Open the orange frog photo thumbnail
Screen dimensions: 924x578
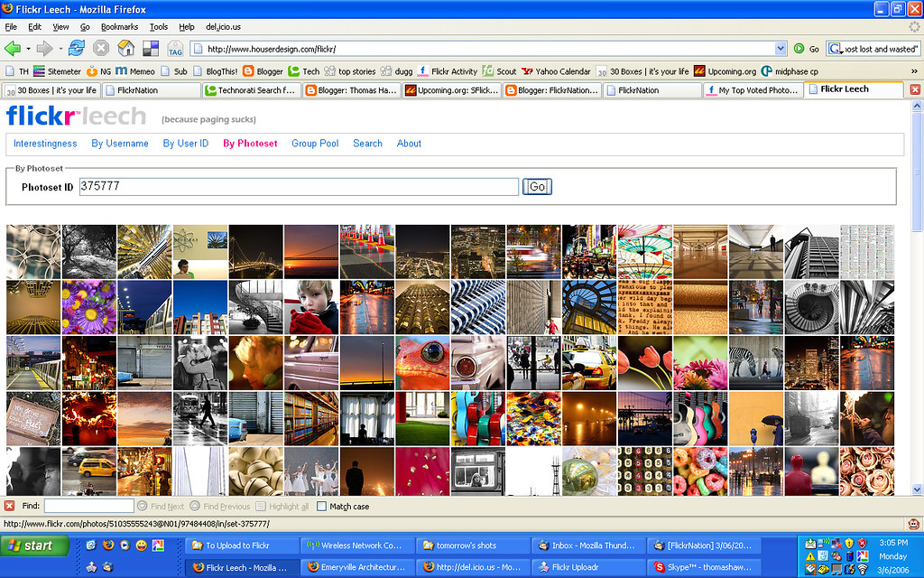coord(422,363)
